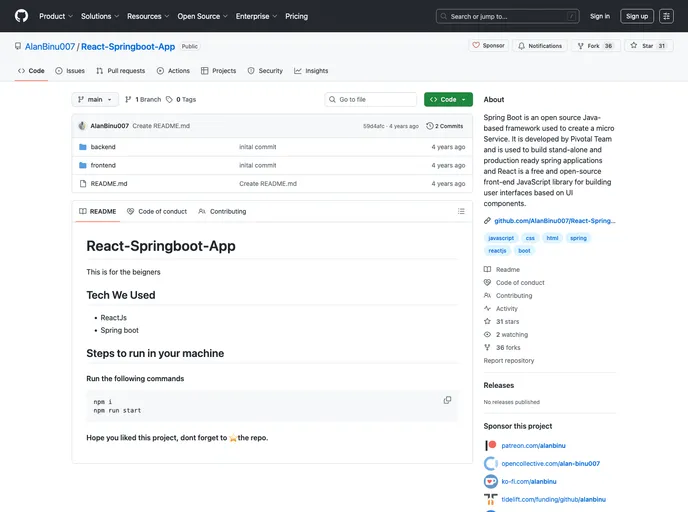Open the backend folder
Screen dimensions: 688x512
tap(103, 147)
